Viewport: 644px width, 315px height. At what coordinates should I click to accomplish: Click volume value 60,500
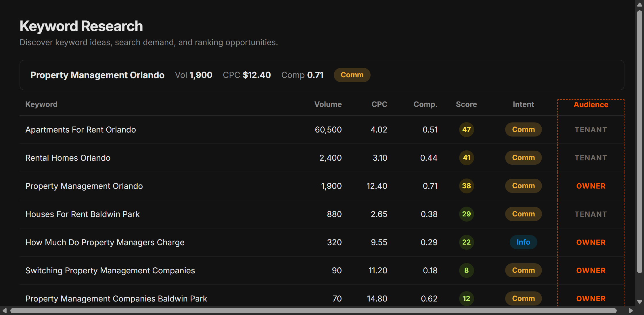(328, 130)
